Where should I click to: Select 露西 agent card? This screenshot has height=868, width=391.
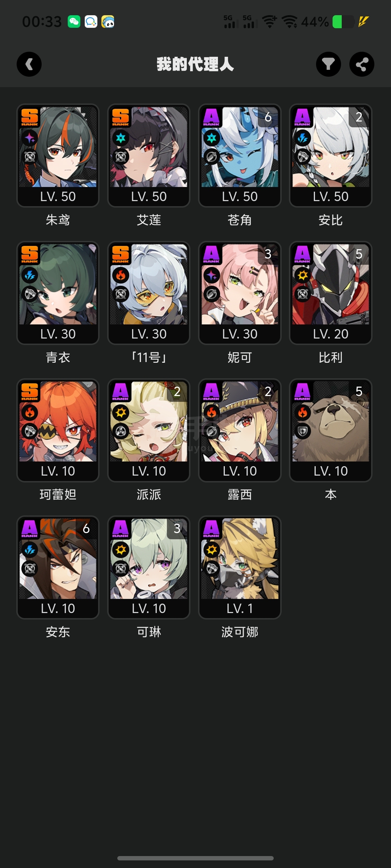[x=240, y=430]
